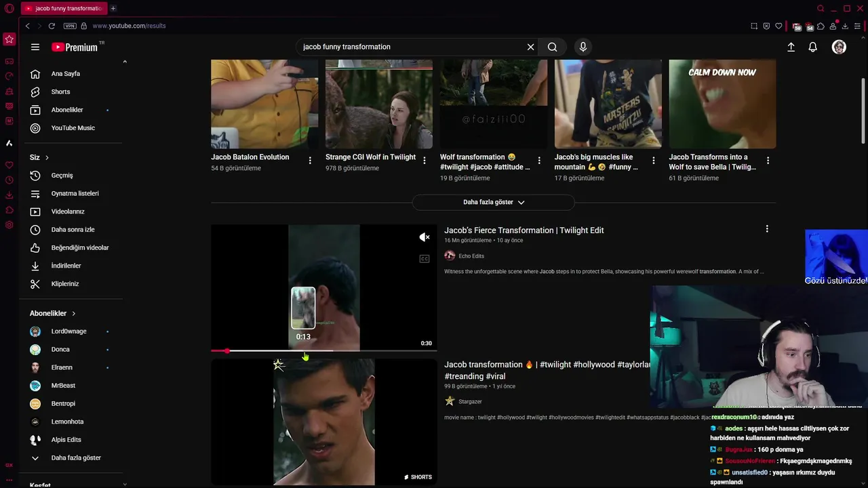This screenshot has height=488, width=868.
Task: Open the account avatar menu
Action: 839,47
